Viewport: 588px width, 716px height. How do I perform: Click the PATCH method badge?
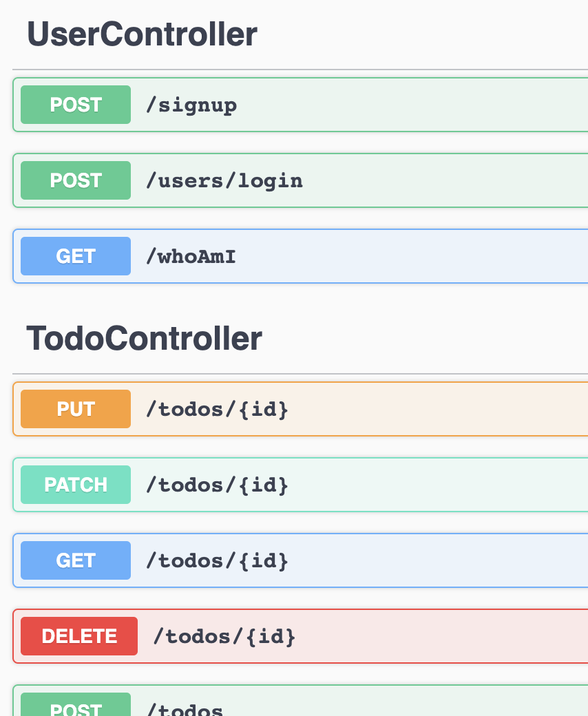(76, 485)
